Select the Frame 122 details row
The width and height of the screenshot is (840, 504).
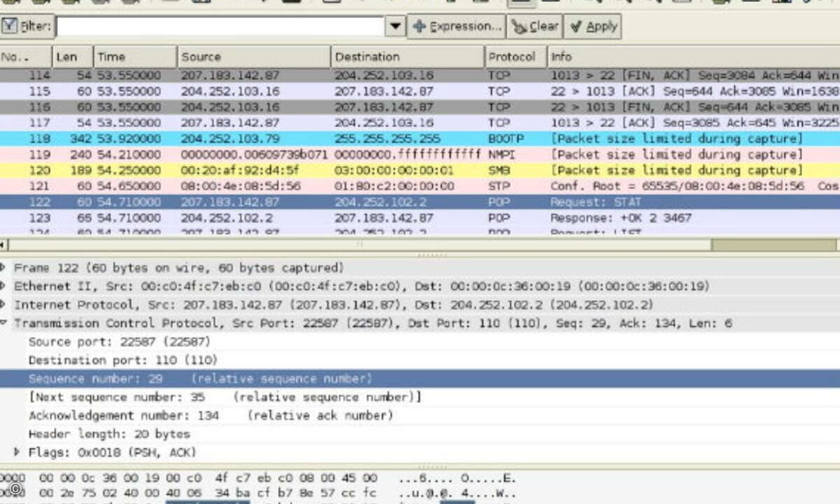click(x=420, y=267)
